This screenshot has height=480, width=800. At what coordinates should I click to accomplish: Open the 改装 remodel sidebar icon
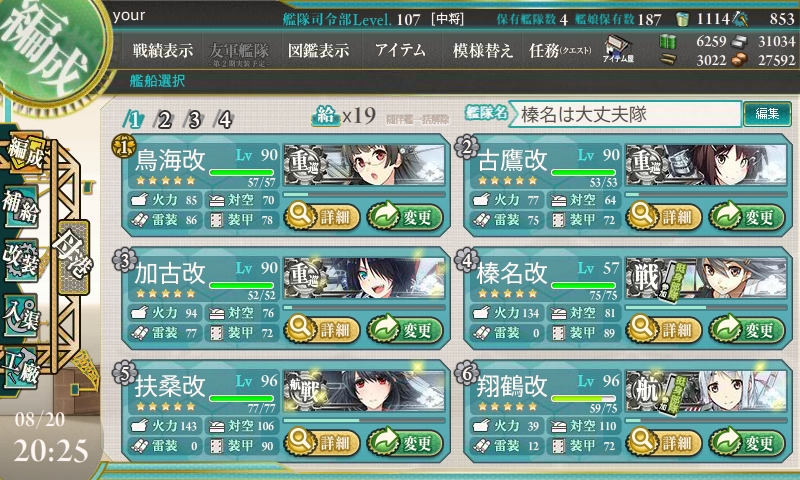[x=21, y=260]
